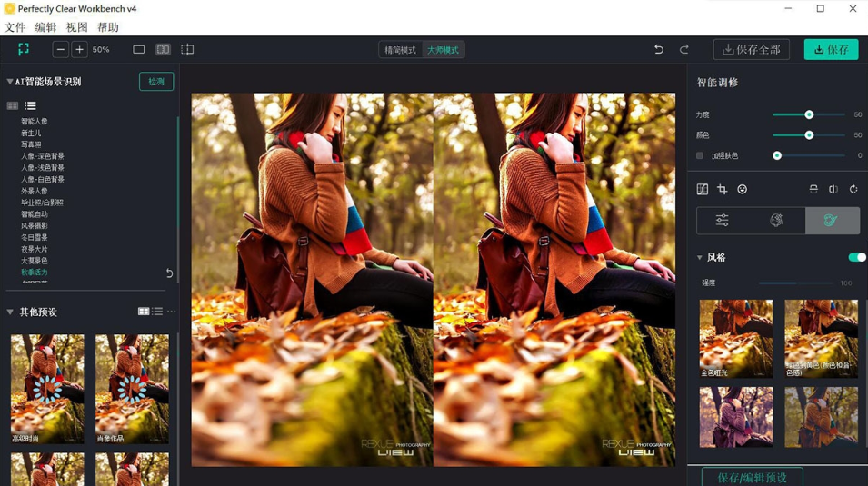
Task: Open the 文件 menu
Action: [15, 28]
